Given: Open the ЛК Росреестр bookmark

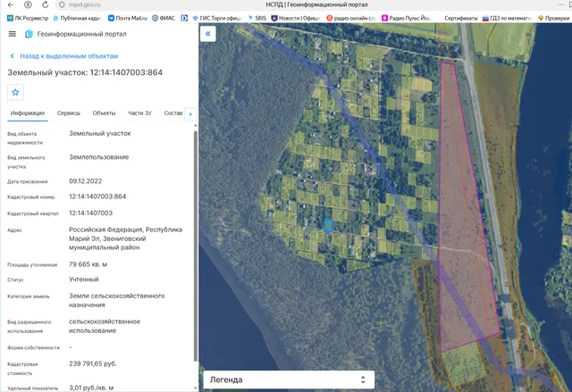Looking at the screenshot, I should [x=28, y=18].
